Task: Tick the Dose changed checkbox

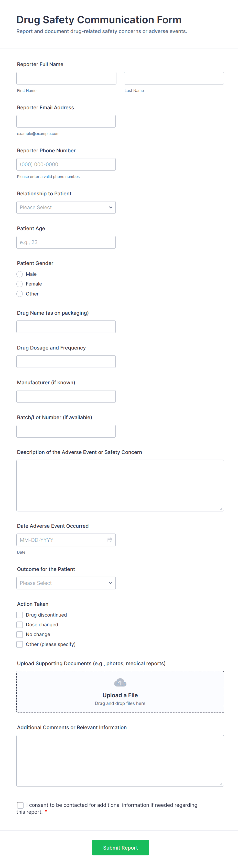Action: tap(20, 625)
